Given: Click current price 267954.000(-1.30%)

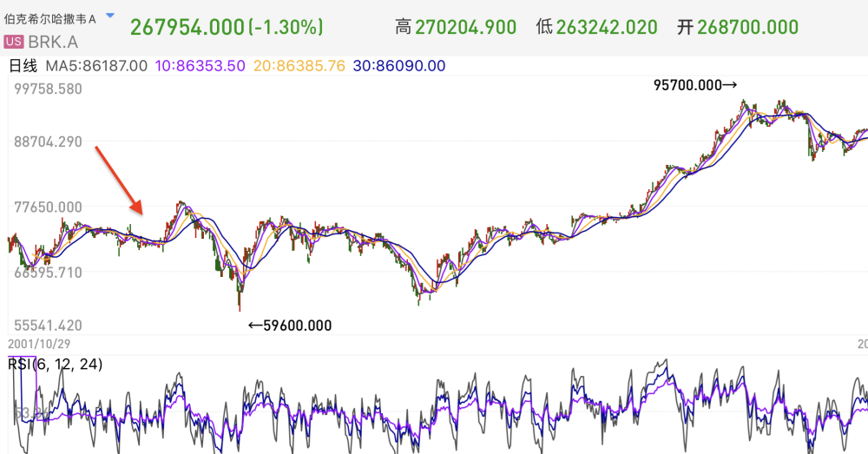Looking at the screenshot, I should [x=227, y=27].
